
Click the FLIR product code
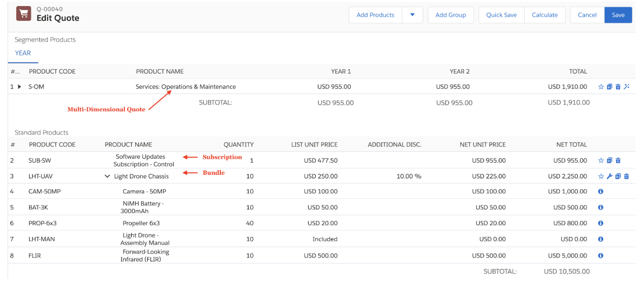[x=35, y=256]
